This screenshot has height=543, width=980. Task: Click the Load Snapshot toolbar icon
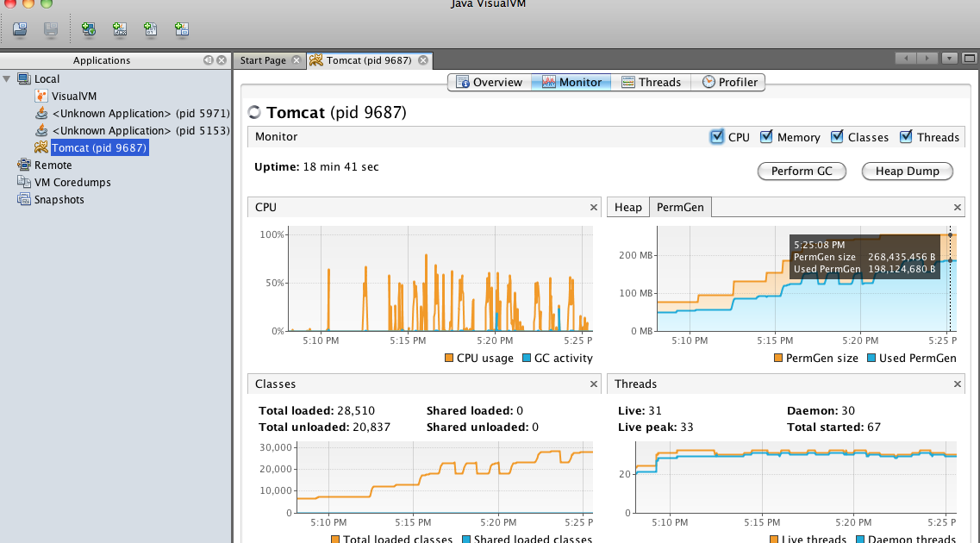tap(20, 29)
